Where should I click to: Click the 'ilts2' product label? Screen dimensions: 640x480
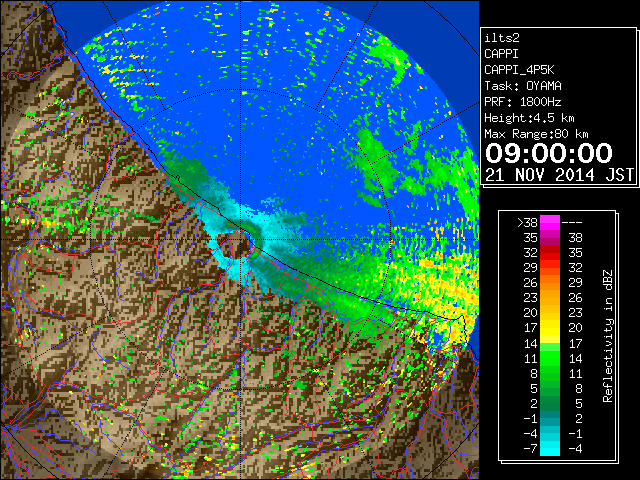502,38
